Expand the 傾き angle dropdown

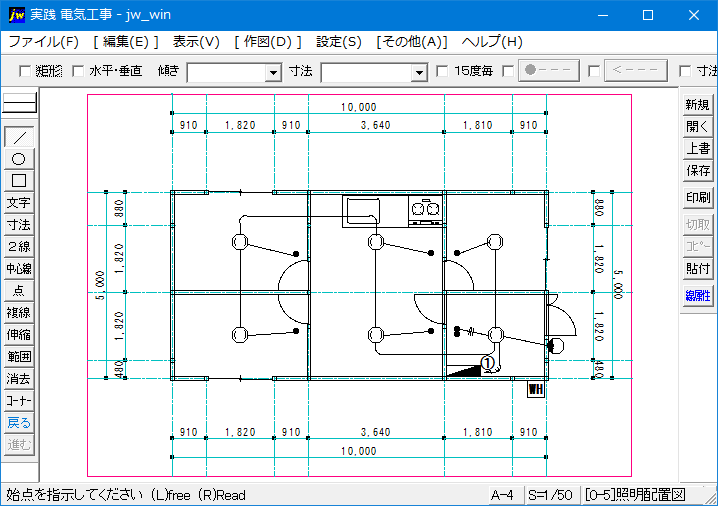pyautogui.click(x=273, y=73)
